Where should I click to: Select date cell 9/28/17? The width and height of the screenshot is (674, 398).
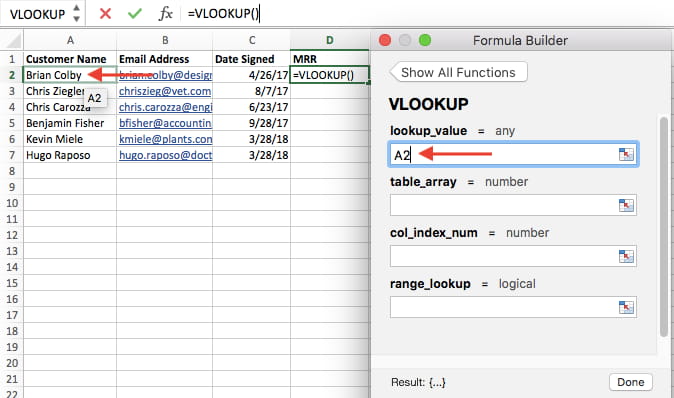251,123
